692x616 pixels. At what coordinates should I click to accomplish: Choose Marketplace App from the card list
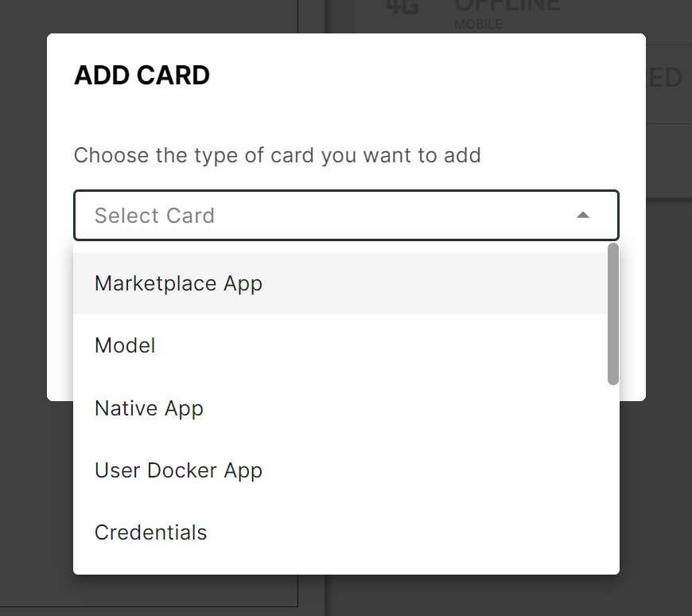point(177,283)
